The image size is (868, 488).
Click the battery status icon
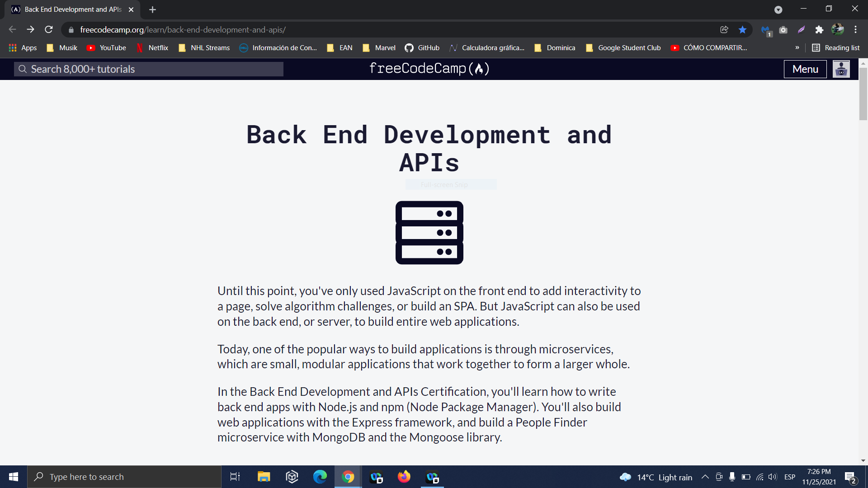point(746,477)
